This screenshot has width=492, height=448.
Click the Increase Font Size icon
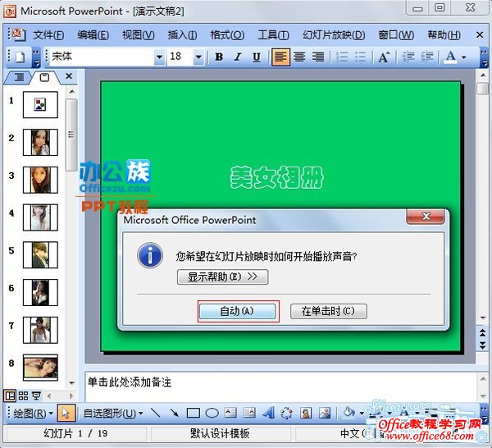click(384, 57)
